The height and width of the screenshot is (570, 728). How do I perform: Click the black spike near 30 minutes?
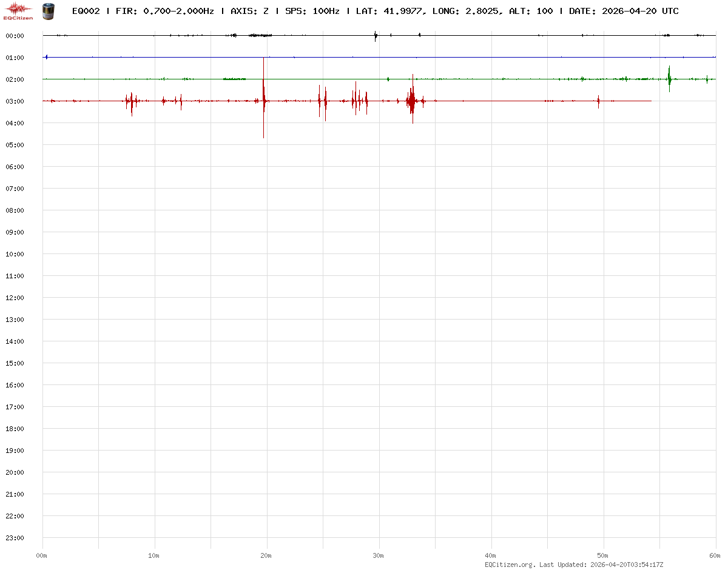coord(376,36)
